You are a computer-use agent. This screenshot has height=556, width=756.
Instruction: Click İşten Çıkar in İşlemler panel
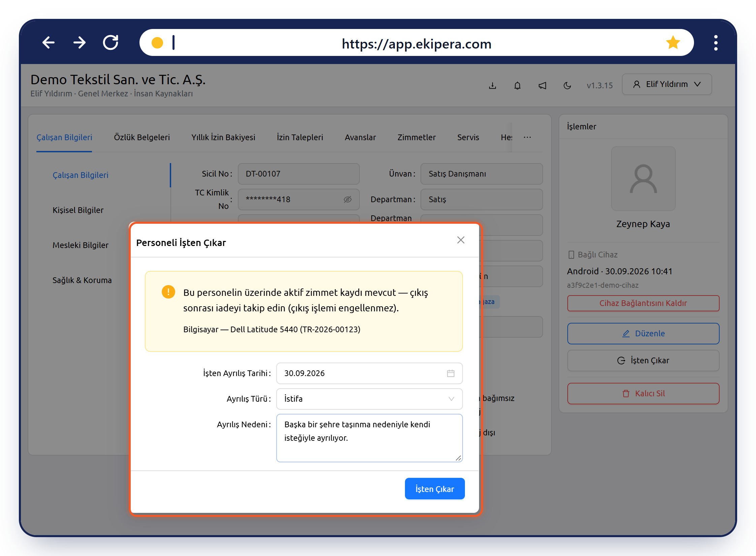click(x=643, y=361)
